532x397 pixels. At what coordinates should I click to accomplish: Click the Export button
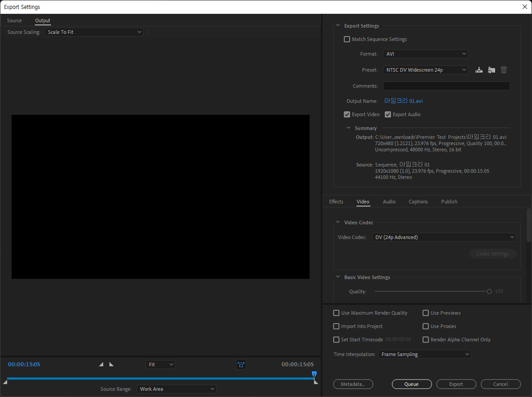click(x=456, y=384)
